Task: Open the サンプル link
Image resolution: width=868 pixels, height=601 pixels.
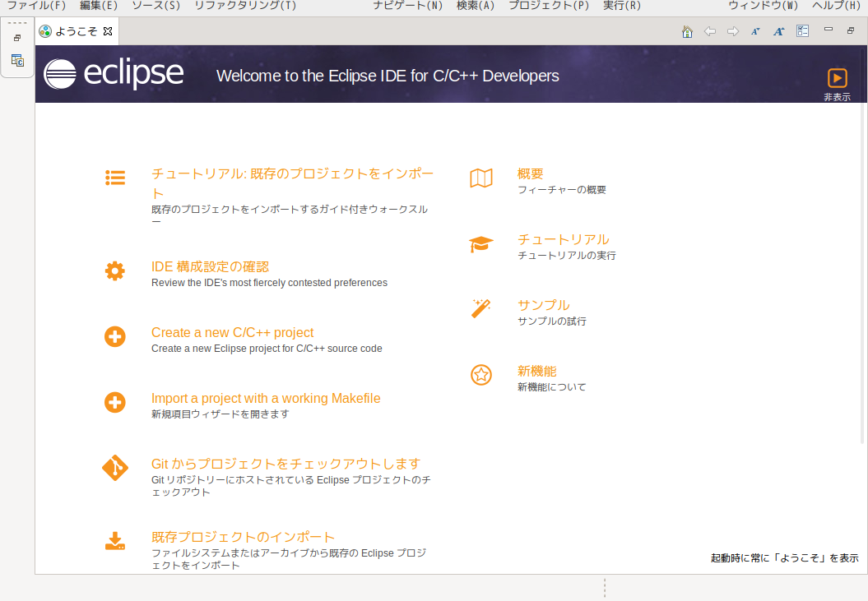Action: tap(543, 305)
